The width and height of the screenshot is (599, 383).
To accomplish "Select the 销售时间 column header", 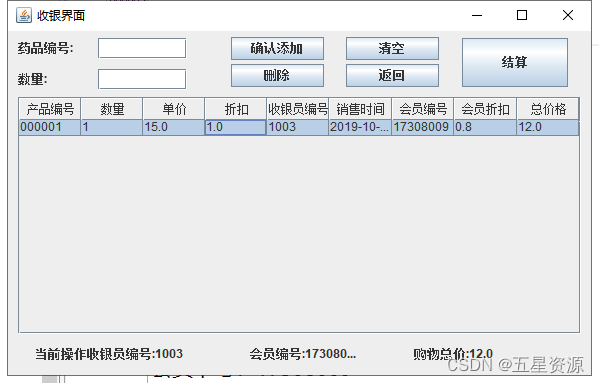I will click(360, 109).
